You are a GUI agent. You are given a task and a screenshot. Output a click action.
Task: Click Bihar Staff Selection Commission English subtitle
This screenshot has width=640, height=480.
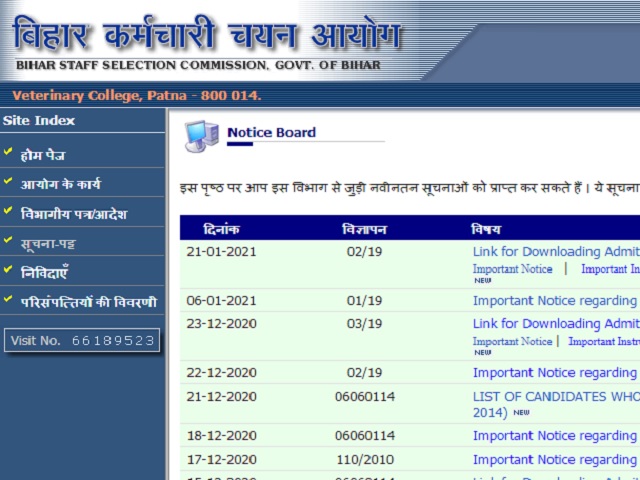coord(198,65)
